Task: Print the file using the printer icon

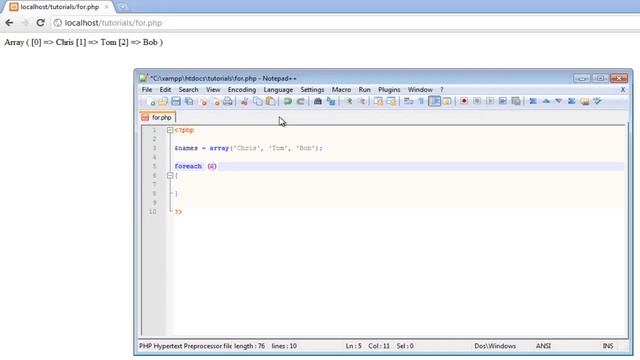Action: [x=228, y=101]
